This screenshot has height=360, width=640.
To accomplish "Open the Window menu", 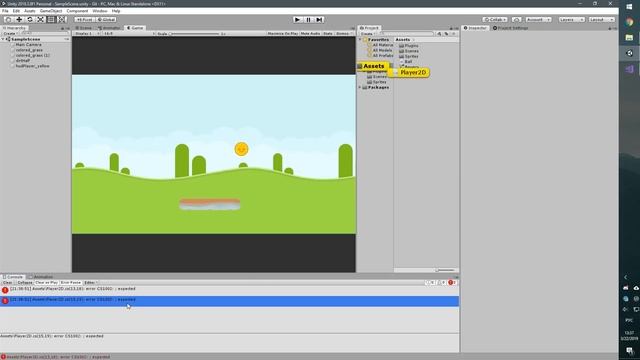I will click(100, 11).
